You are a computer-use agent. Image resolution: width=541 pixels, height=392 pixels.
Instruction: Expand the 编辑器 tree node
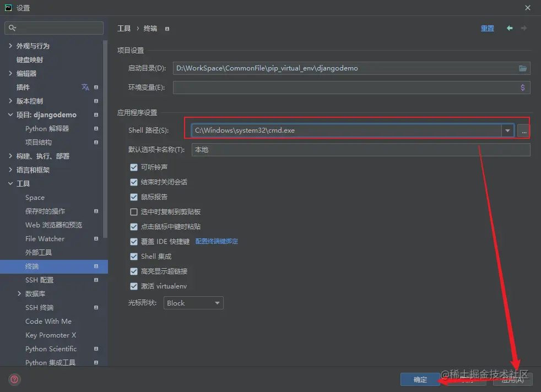click(10, 73)
